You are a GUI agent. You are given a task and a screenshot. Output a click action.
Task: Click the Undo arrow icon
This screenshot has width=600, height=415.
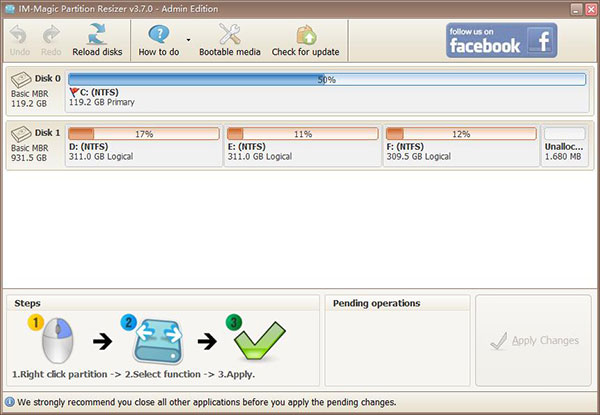pos(18,34)
